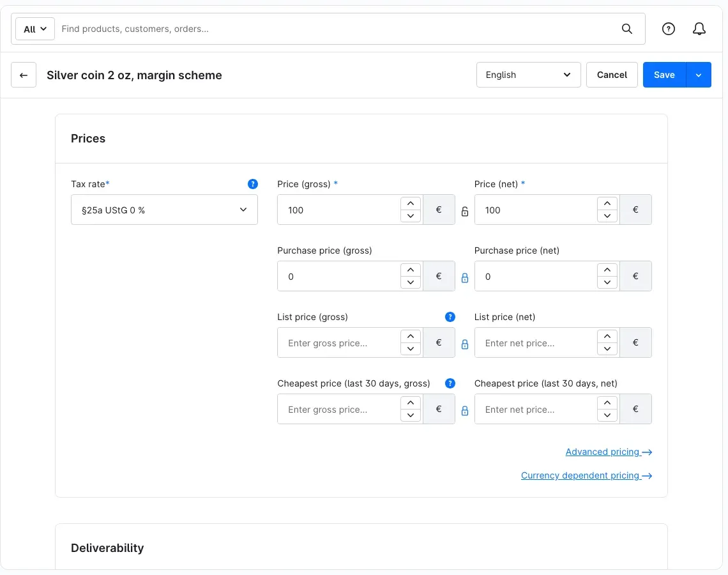Toggle the Purchase price link lock
This screenshot has height=575, width=728.
pos(465,278)
